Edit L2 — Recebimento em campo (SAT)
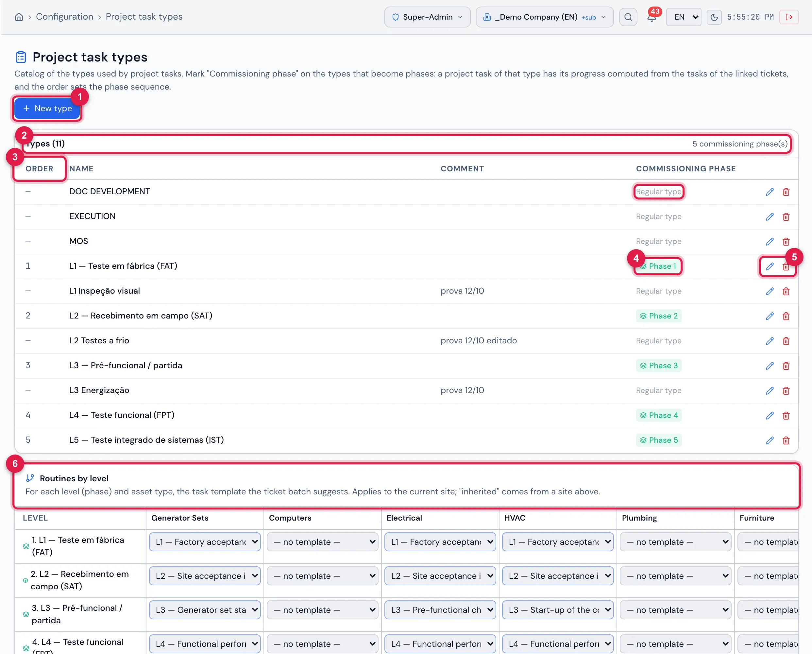812x654 pixels. coord(770,316)
